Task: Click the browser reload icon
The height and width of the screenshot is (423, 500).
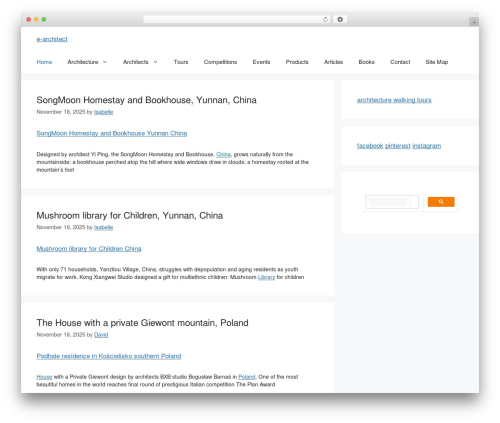Action: tap(325, 20)
